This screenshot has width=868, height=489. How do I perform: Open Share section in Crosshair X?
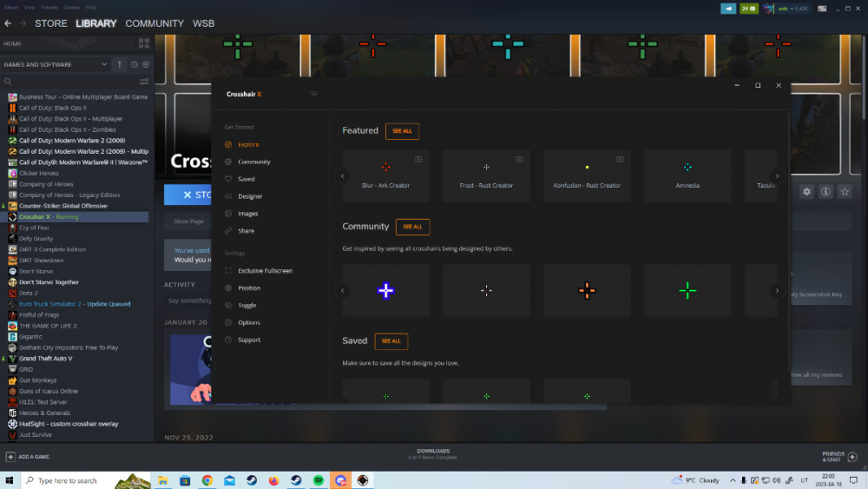(246, 230)
